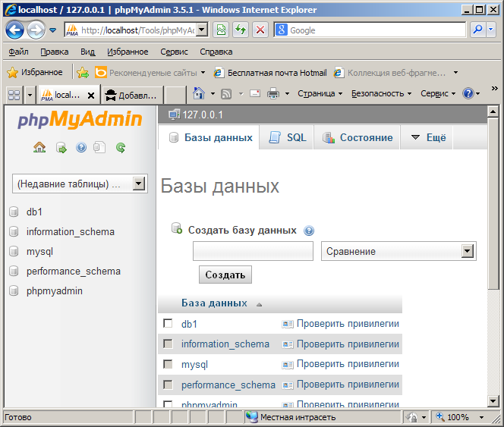Close the localhost tab

pos(91,96)
